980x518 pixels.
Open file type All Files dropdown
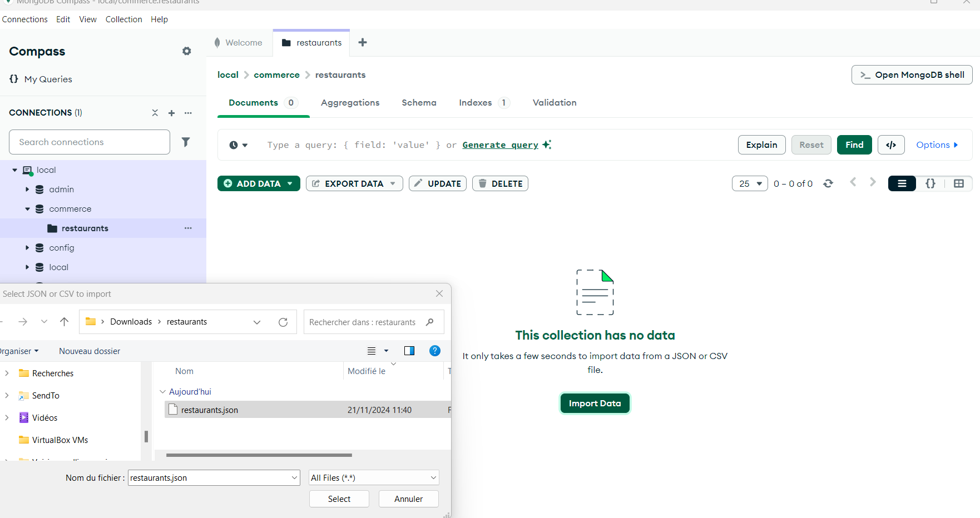(x=374, y=477)
